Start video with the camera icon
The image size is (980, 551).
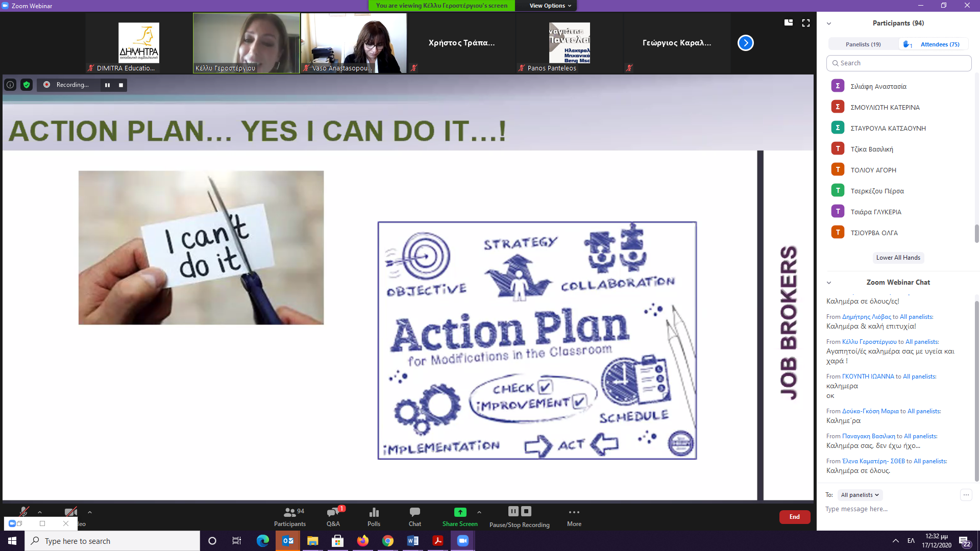tap(71, 512)
